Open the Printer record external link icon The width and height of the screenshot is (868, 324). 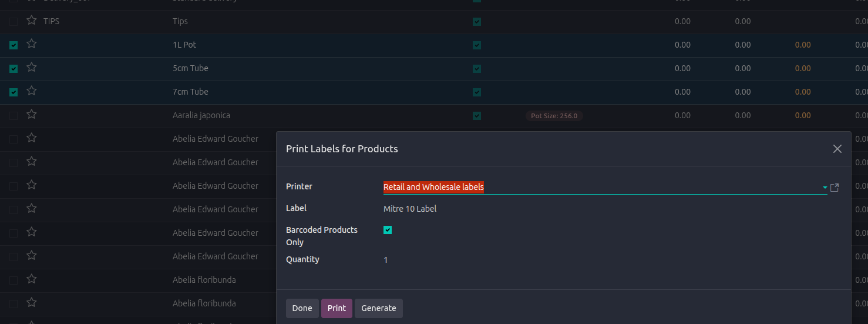pyautogui.click(x=835, y=188)
